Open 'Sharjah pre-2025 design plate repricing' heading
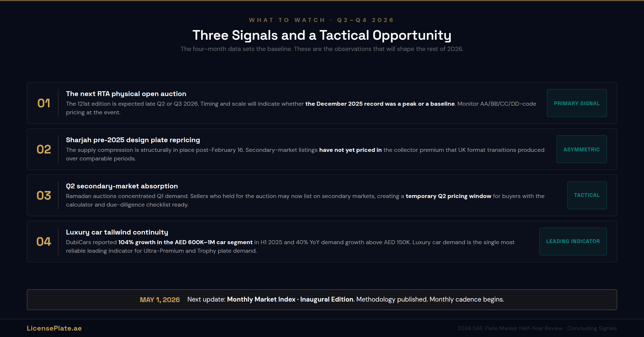The image size is (644, 337). (133, 140)
